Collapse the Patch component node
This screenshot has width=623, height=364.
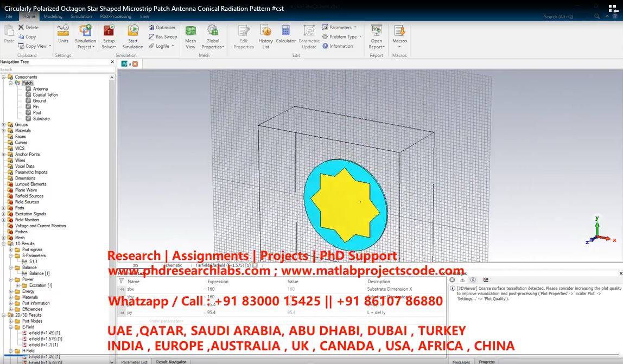point(11,83)
